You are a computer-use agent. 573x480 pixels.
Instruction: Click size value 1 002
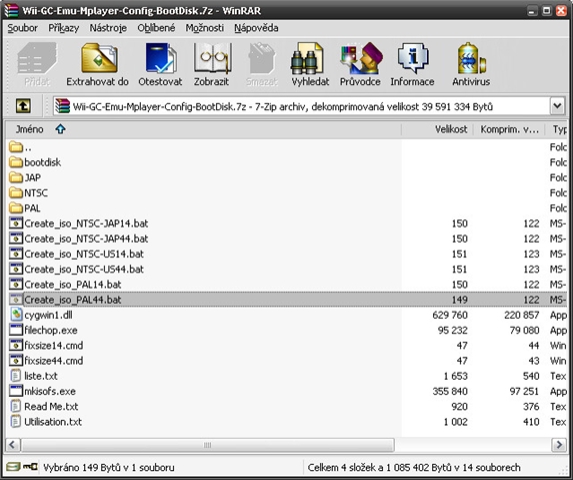click(455, 422)
